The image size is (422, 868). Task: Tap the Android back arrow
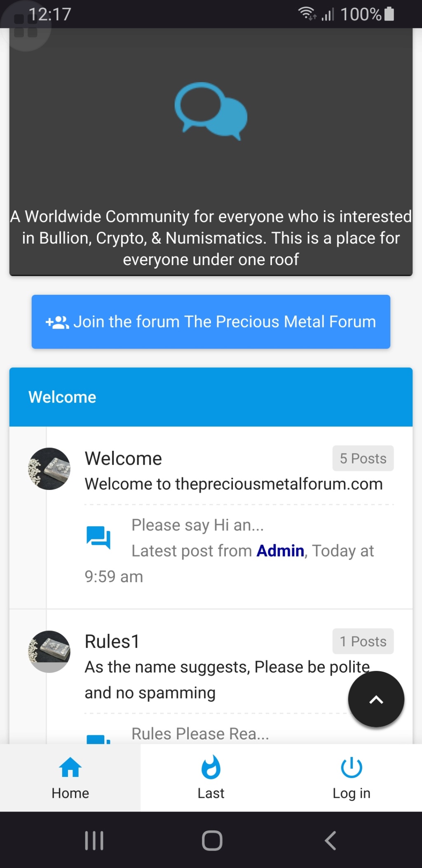tap(331, 840)
